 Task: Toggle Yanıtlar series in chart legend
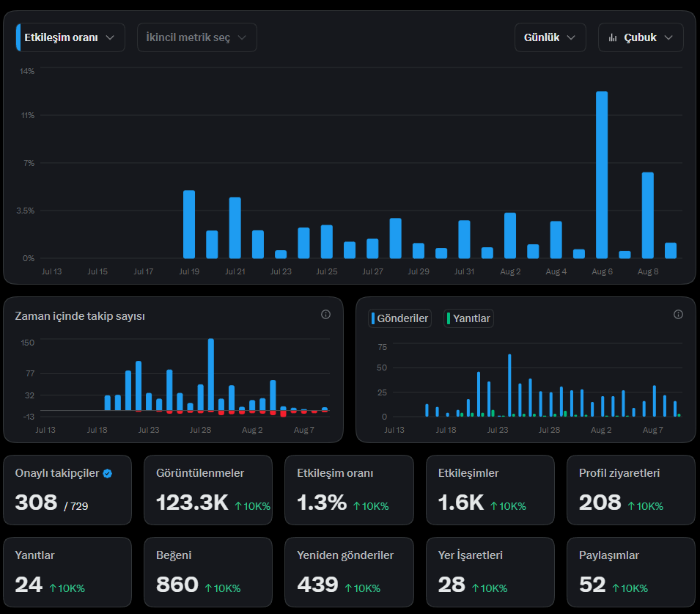pos(469,318)
